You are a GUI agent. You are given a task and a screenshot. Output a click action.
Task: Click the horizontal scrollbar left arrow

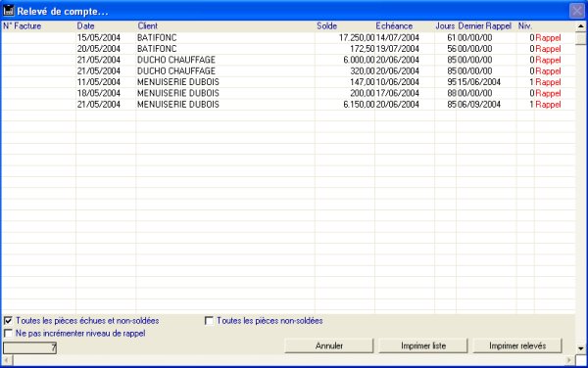coord(7,360)
